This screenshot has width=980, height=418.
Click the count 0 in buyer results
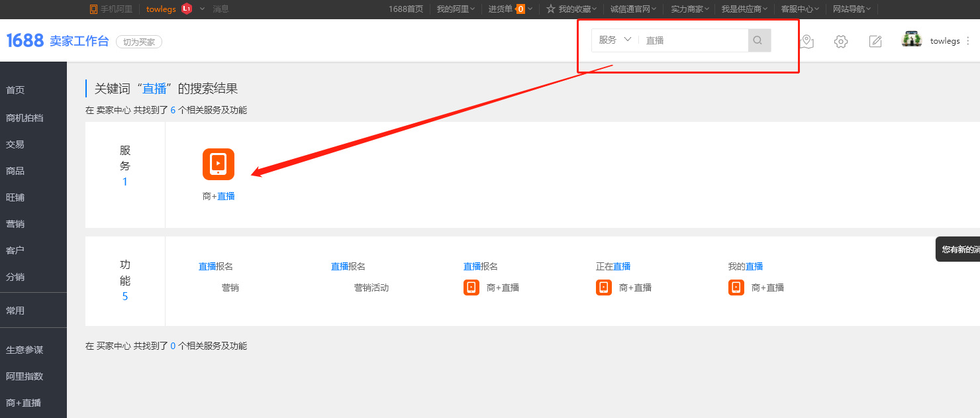point(173,346)
